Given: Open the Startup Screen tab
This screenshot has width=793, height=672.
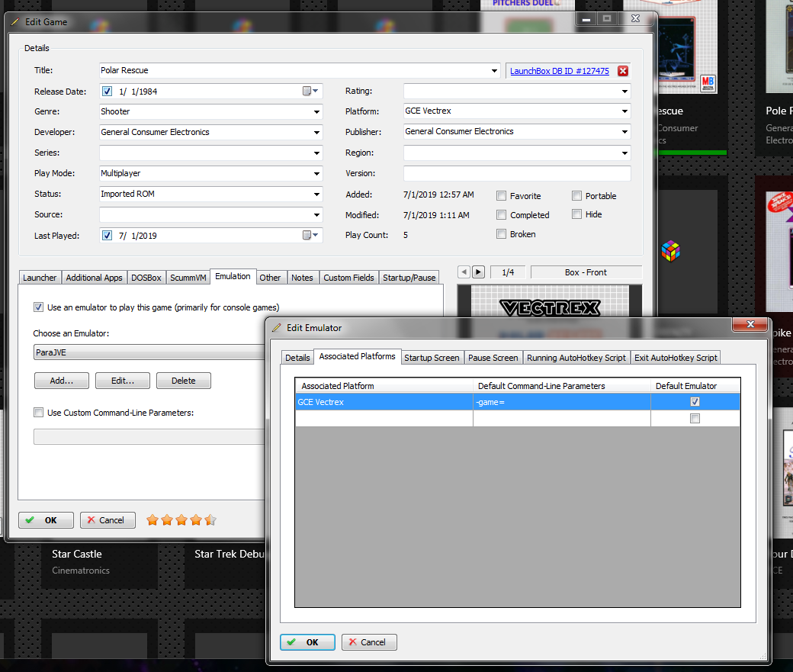Looking at the screenshot, I should (432, 358).
